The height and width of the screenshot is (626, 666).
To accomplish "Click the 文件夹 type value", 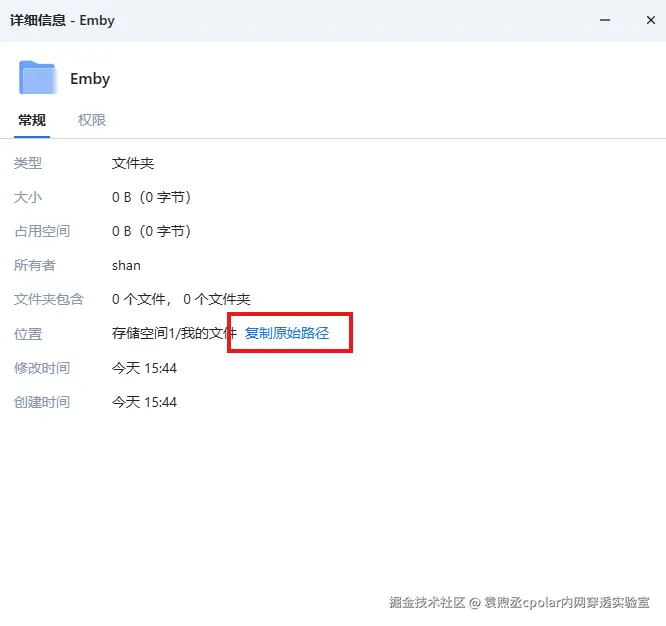I will 133,164.
